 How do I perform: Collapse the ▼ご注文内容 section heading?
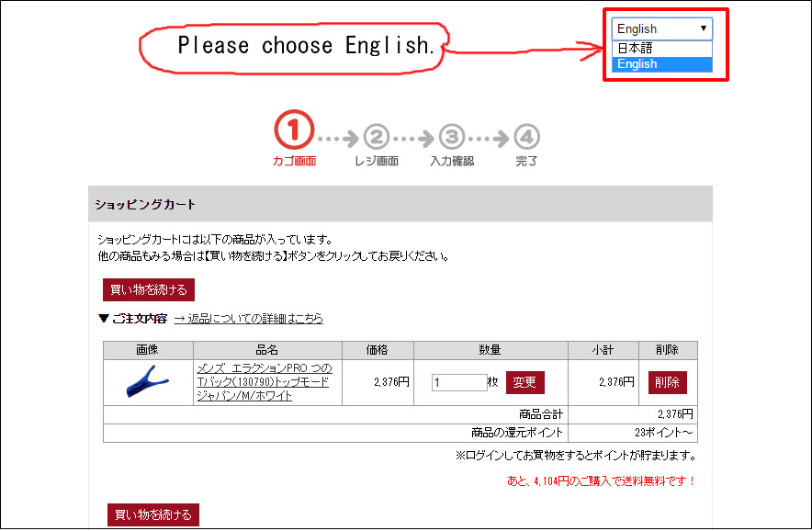pos(132,319)
